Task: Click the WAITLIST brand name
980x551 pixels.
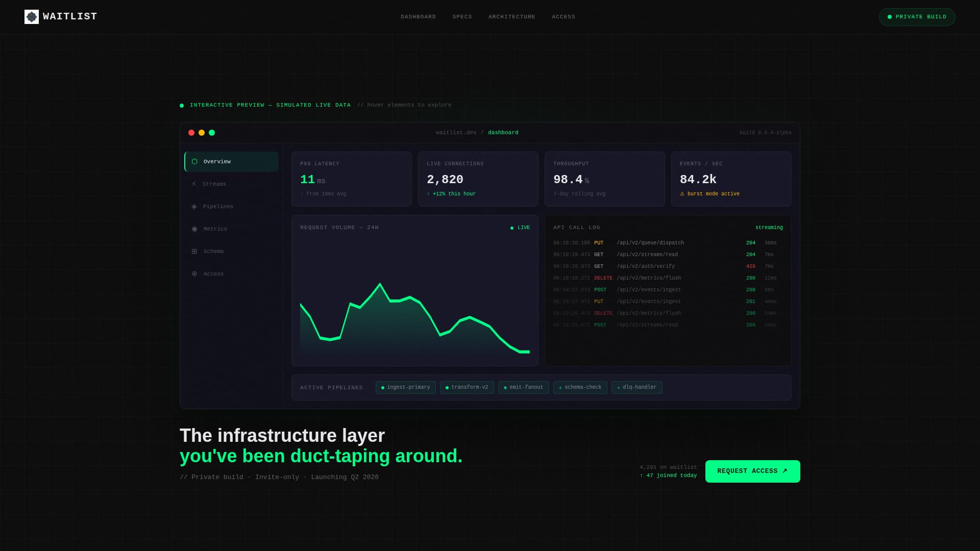Action: (x=70, y=17)
